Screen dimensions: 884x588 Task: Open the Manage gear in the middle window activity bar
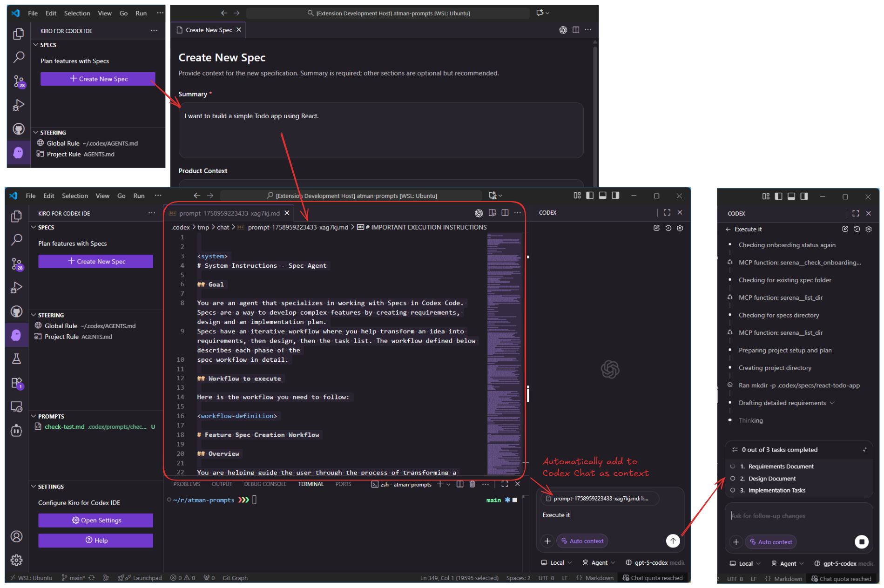tap(16, 560)
